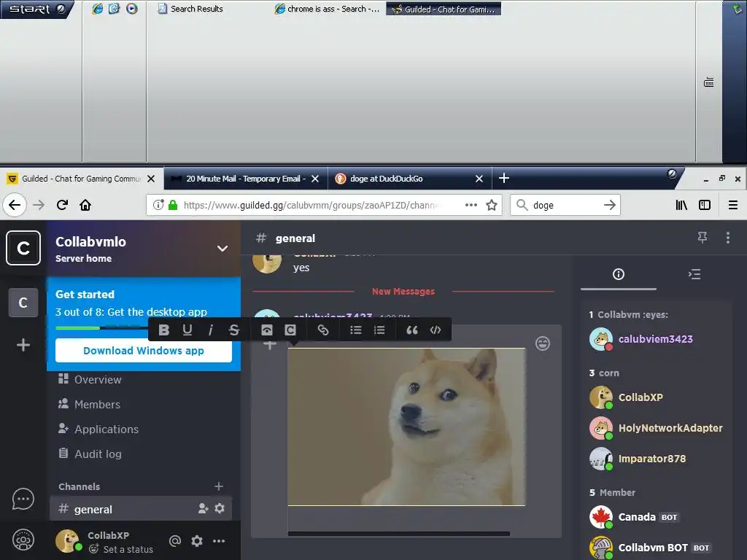Screen dimensions: 747x560
Task: Open user more options ellipsis
Action: [x=219, y=540]
